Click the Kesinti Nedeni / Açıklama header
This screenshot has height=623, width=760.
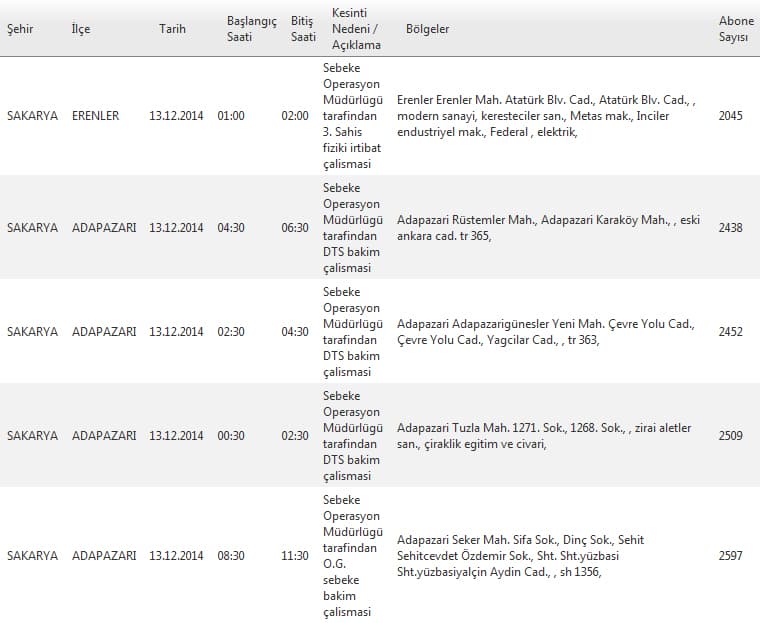pyautogui.click(x=353, y=29)
